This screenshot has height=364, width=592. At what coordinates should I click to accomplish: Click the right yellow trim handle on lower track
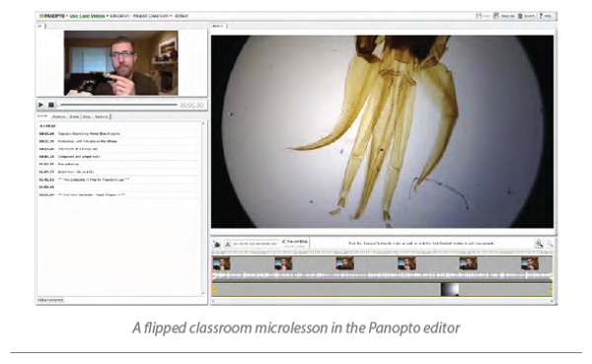pos(551,290)
